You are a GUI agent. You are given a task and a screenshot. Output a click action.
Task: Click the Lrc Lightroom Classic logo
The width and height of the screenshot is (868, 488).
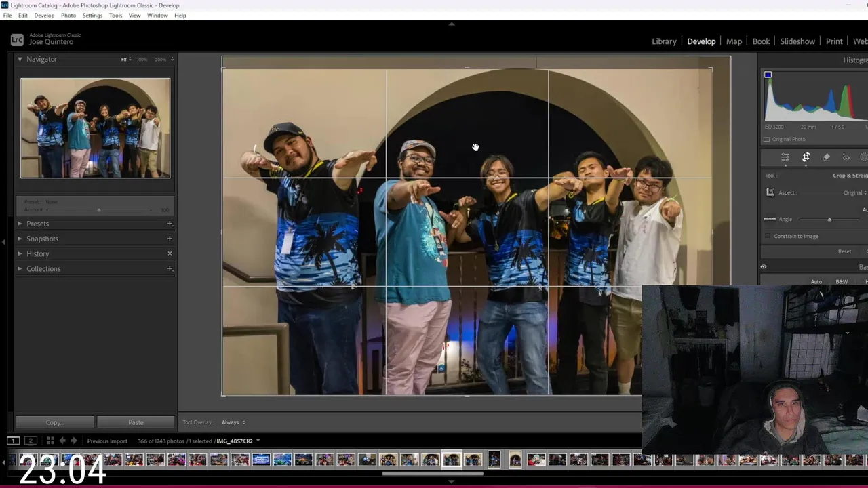(x=17, y=40)
